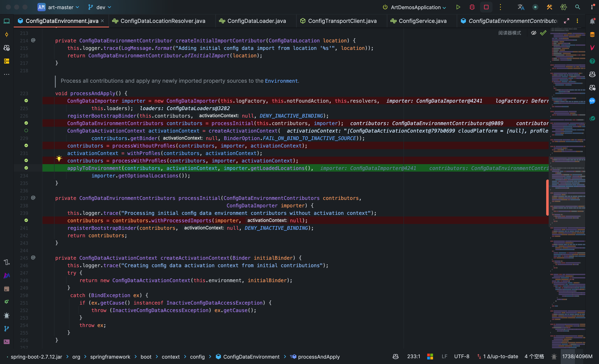Stop the running application
Viewport: 599px width, 364px height.
pos(486,7)
